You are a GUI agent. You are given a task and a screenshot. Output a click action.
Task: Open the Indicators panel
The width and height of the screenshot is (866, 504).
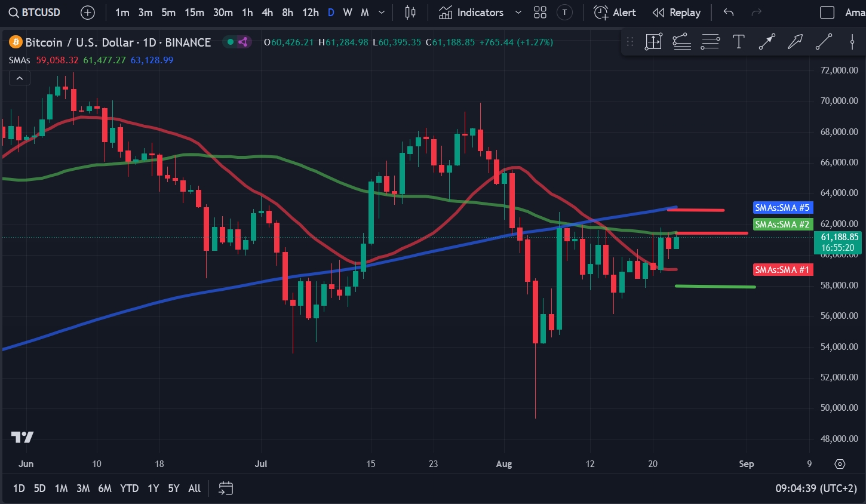pos(471,13)
